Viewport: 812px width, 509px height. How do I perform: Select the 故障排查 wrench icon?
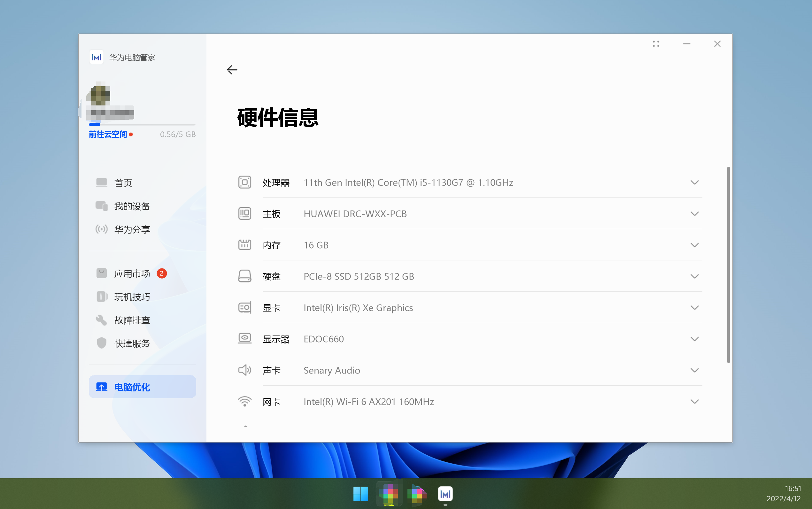coord(101,320)
